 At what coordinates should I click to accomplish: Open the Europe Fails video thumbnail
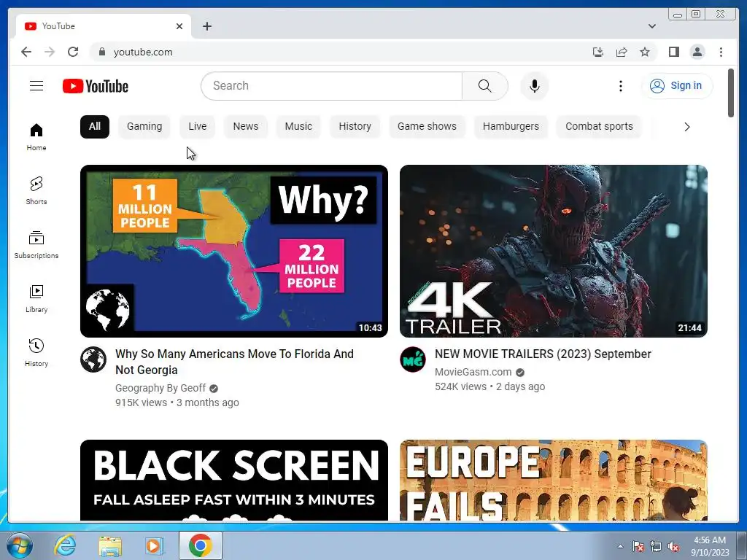pyautogui.click(x=554, y=480)
